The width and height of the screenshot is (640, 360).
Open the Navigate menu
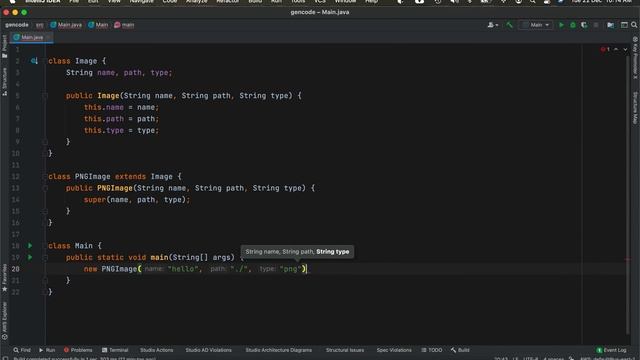(x=141, y=2)
